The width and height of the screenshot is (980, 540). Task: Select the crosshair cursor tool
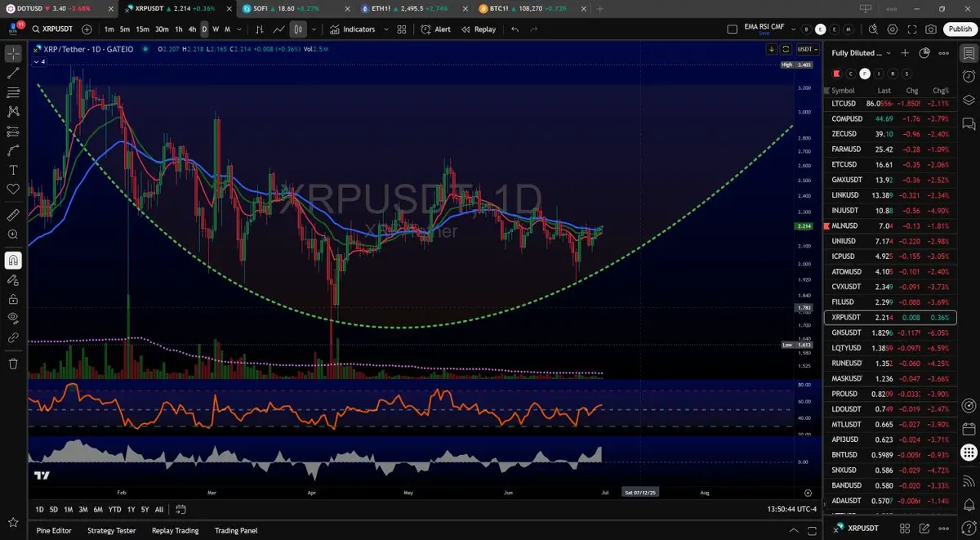[13, 55]
